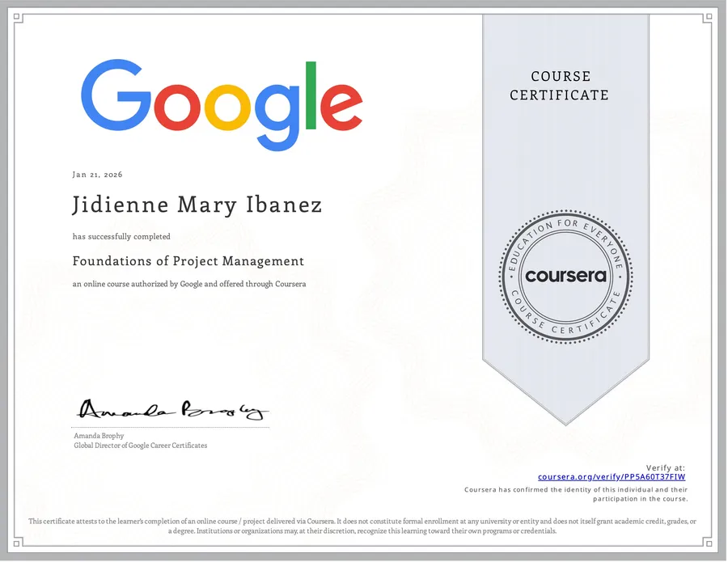Click 'Coursera has confirmed the identity' statement

(x=576, y=494)
